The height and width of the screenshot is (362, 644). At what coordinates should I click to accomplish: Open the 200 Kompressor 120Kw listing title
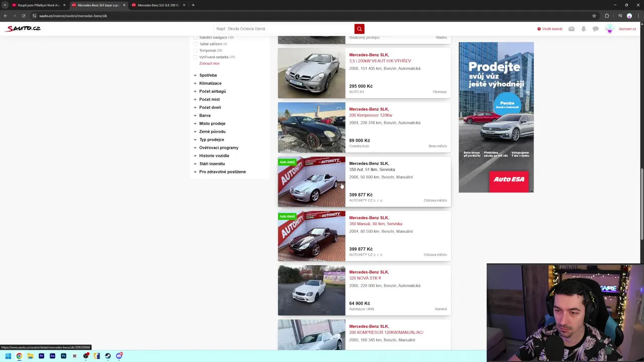[x=371, y=115]
